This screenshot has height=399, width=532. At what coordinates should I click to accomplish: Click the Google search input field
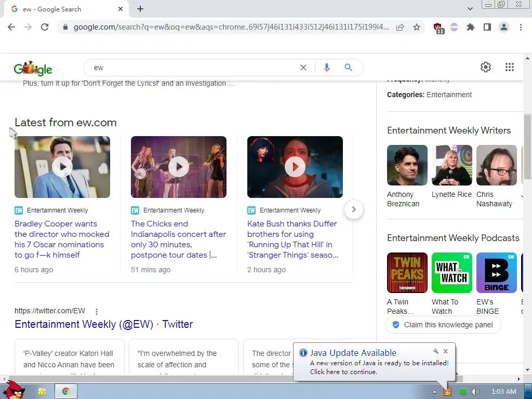click(193, 68)
